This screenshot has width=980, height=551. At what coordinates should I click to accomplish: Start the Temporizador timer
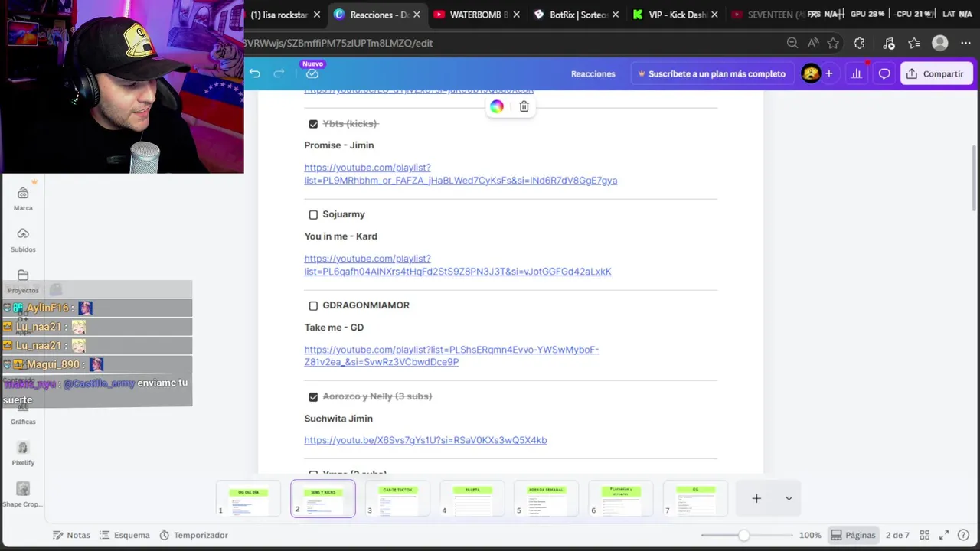point(193,535)
